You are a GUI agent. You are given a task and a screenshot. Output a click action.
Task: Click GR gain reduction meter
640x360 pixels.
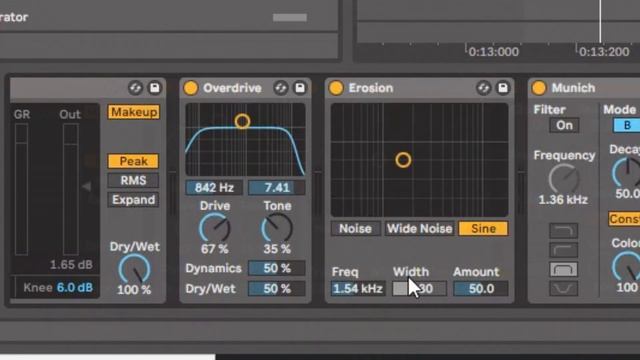click(22, 189)
